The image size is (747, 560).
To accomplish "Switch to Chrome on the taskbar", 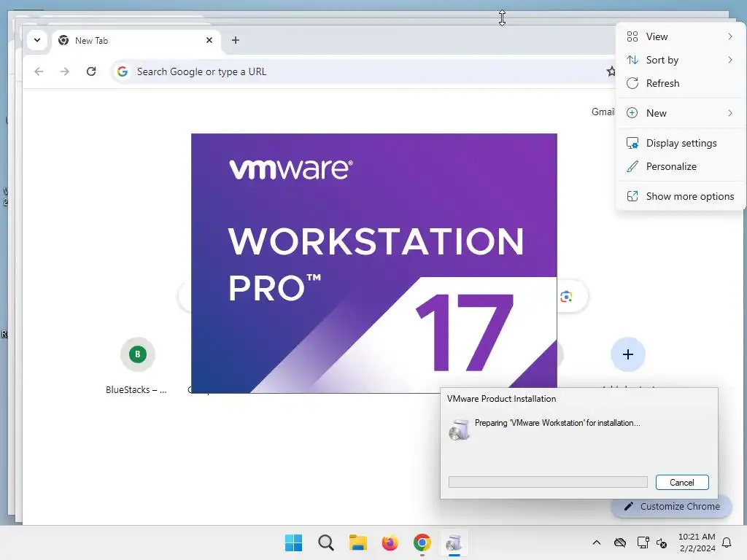I will tap(422, 542).
